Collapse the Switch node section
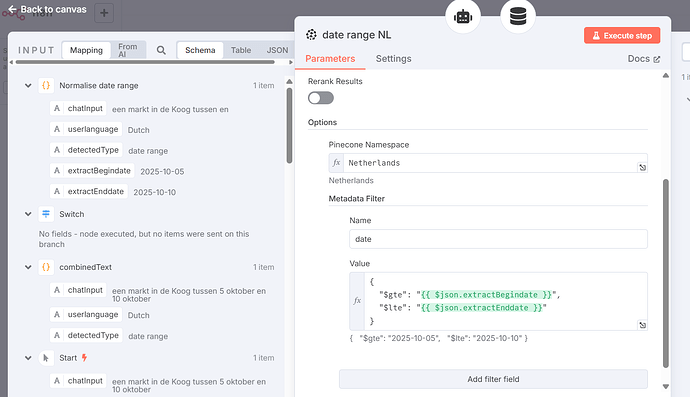This screenshot has width=690, height=397. pos(28,214)
